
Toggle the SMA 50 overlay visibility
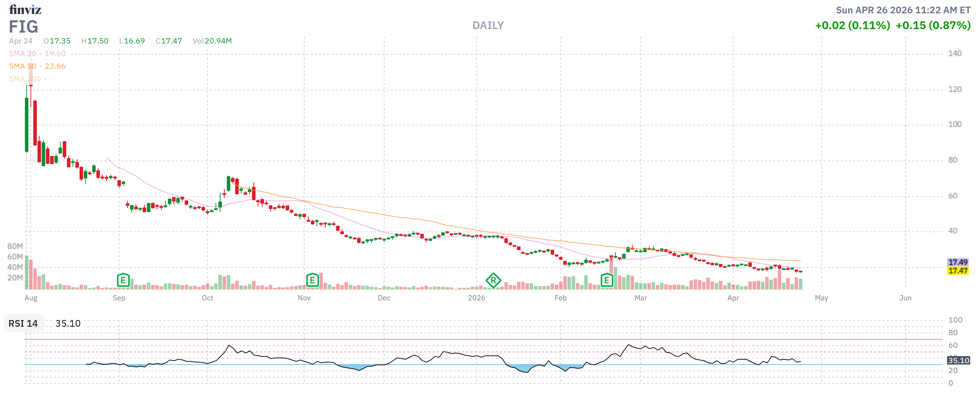(22, 66)
